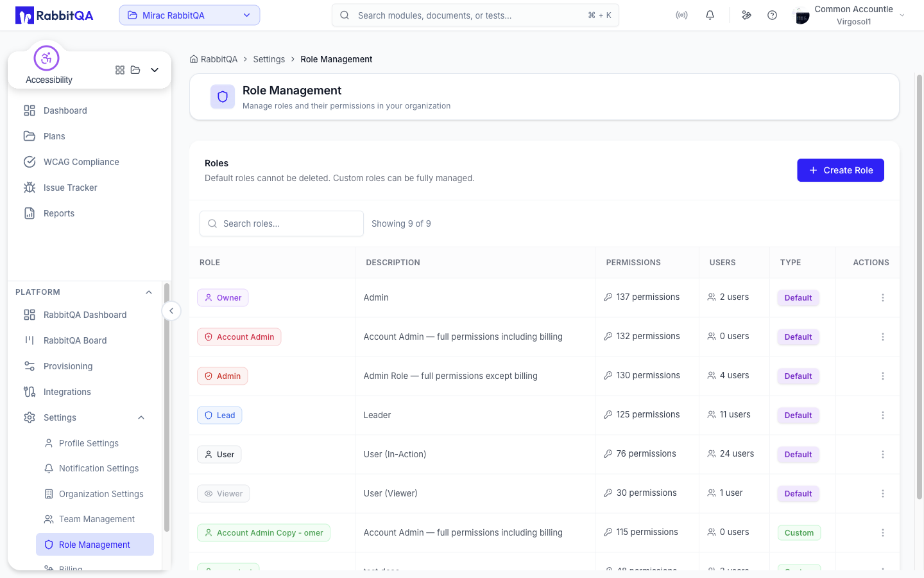The height and width of the screenshot is (578, 924).
Task: Click the folder icon in module card
Action: 135,70
